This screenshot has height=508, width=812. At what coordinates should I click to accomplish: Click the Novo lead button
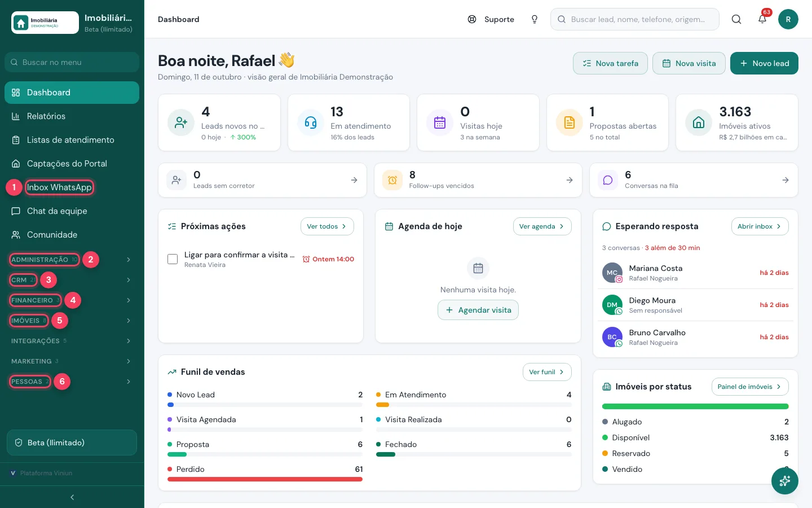pyautogui.click(x=764, y=63)
